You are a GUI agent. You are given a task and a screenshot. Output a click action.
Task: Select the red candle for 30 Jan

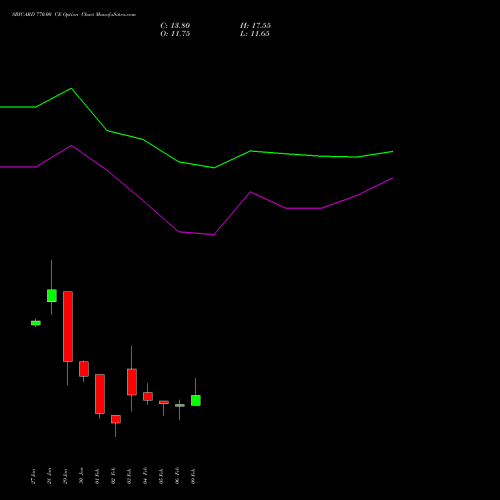click(84, 369)
